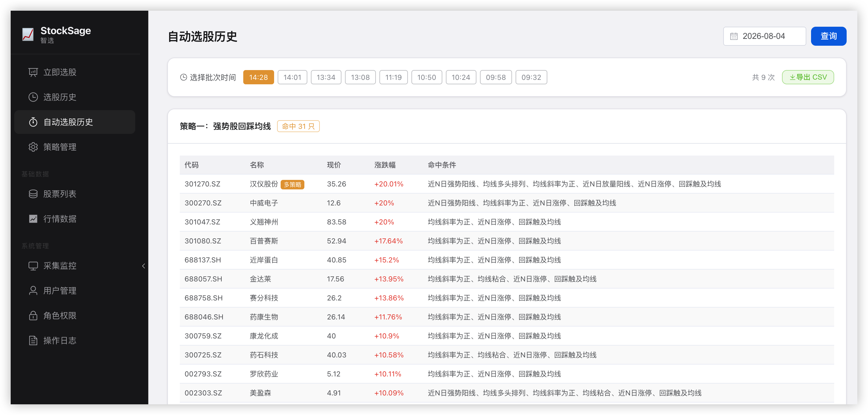Select the 13:34 batch time
Screen dimensions: 868x415
click(x=326, y=77)
